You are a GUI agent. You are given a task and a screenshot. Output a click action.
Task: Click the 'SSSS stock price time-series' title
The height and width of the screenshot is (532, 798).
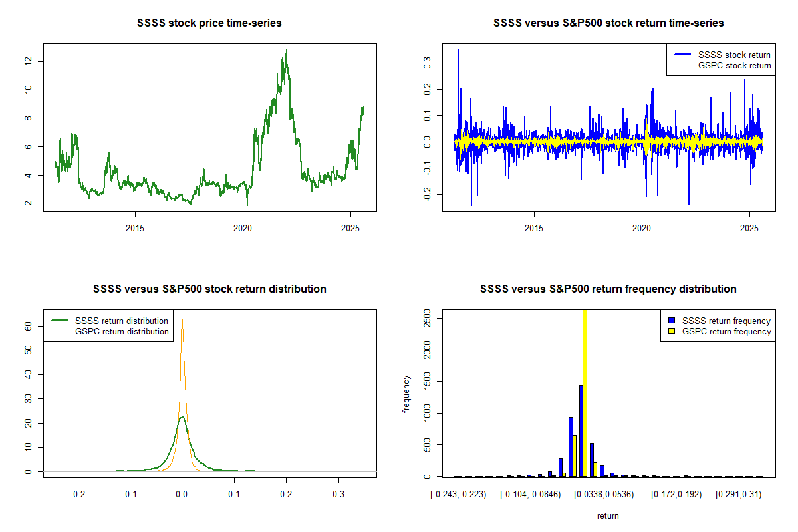pos(209,23)
